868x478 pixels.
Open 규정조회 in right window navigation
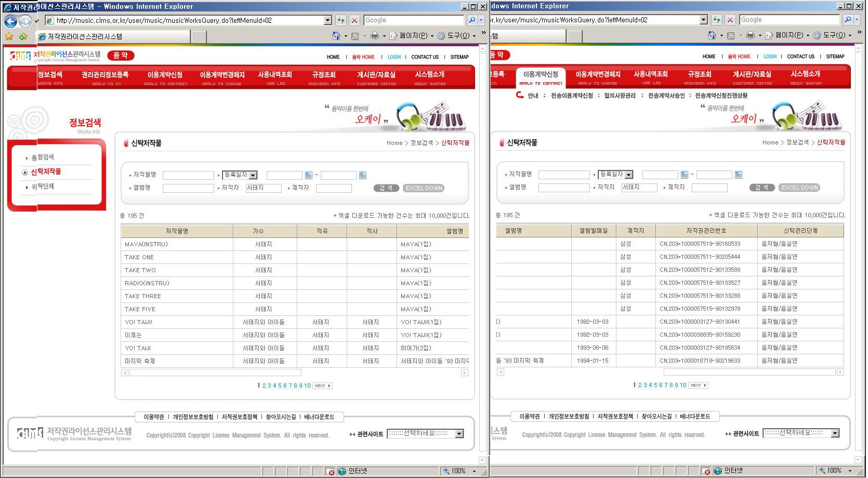tap(700, 77)
